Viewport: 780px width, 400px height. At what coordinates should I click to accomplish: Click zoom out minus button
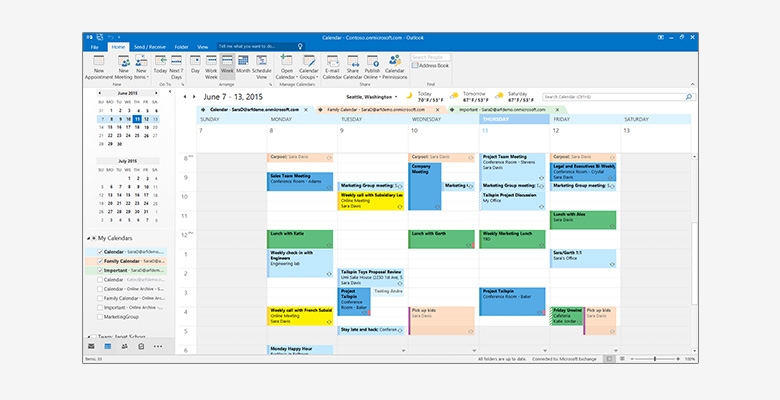pos(632,359)
